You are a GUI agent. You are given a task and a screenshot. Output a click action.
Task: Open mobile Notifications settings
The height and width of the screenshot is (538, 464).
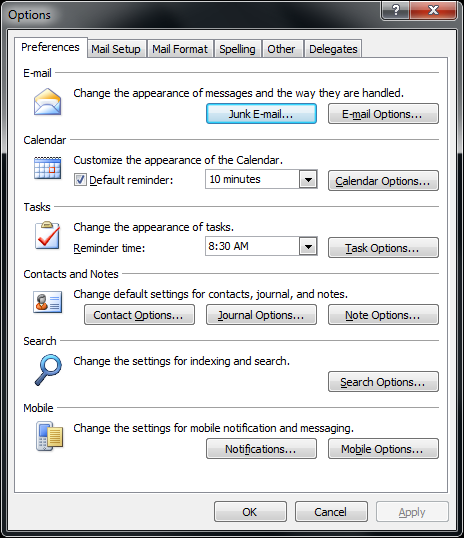[x=261, y=448]
